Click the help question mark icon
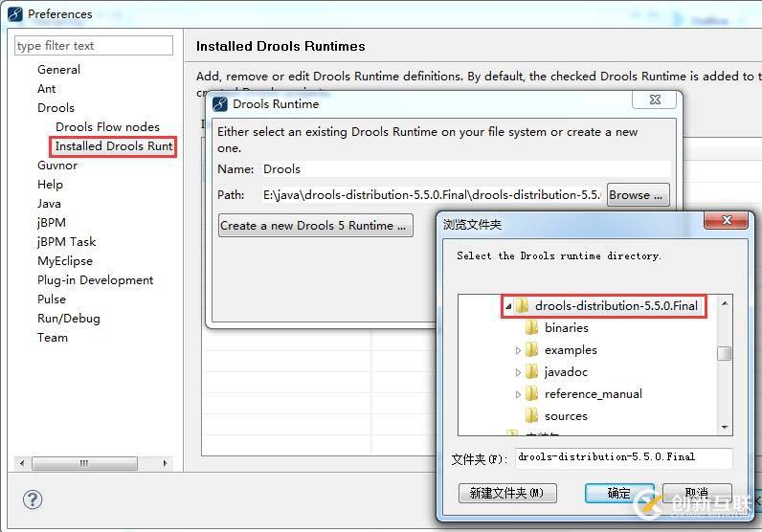 tap(33, 499)
